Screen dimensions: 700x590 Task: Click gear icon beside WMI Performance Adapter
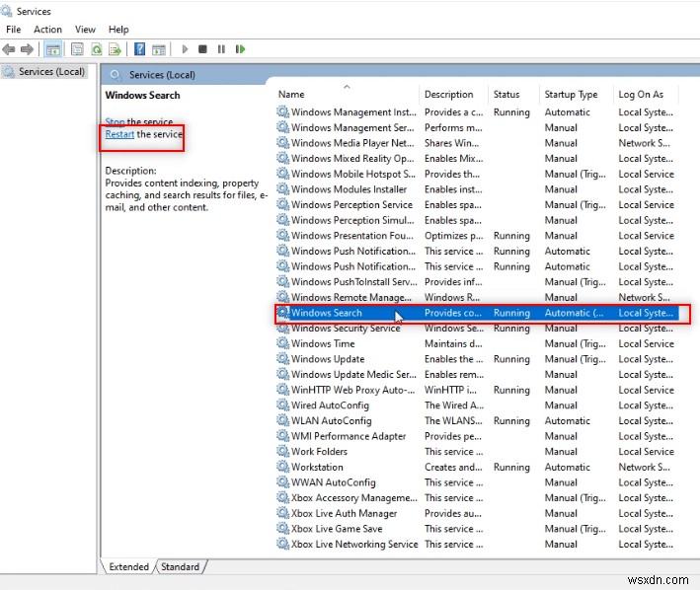(283, 436)
